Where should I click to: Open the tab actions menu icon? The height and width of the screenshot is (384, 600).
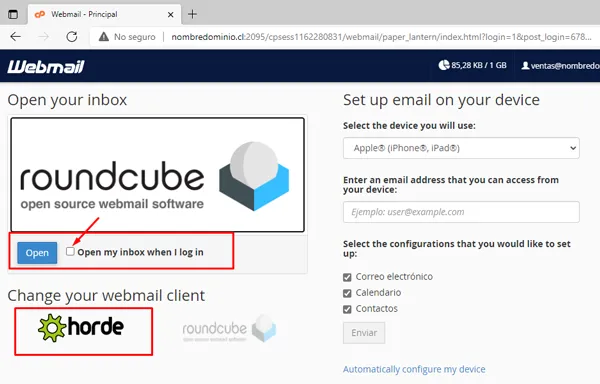13,15
